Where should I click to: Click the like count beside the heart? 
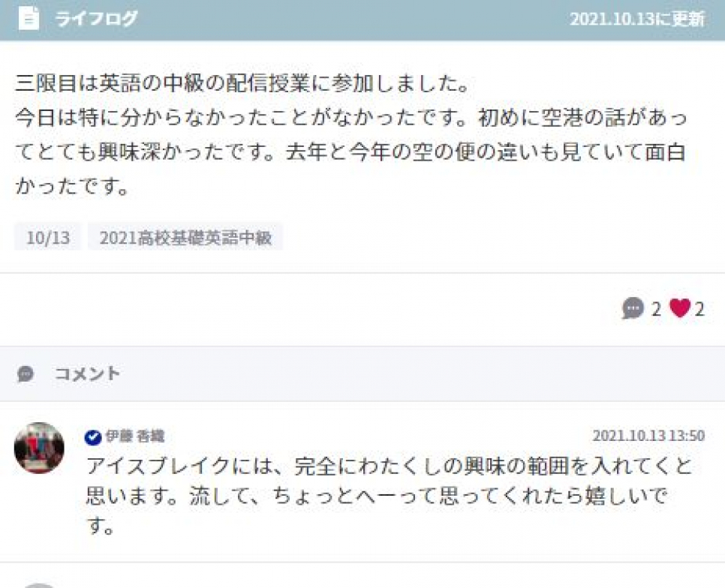[699, 309]
